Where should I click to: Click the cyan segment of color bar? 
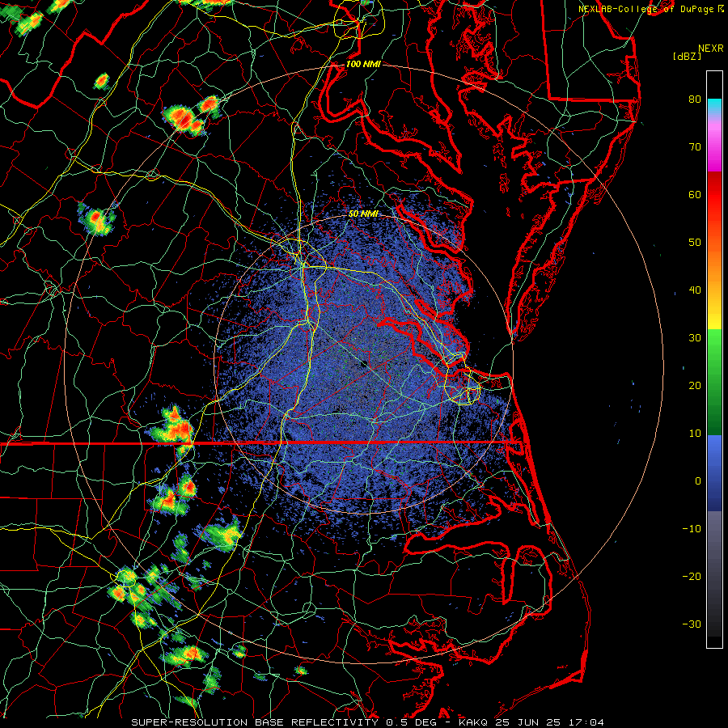point(714,108)
